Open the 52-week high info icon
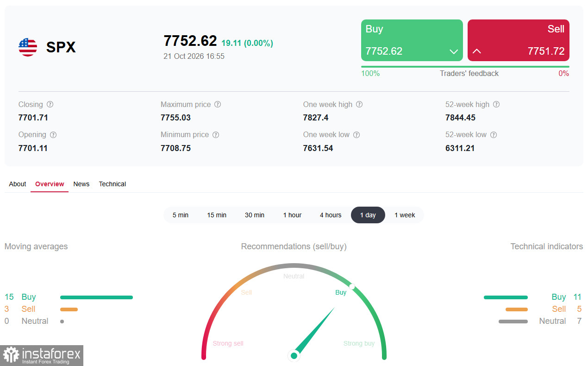Screen dimensions: 588x366 [496, 105]
